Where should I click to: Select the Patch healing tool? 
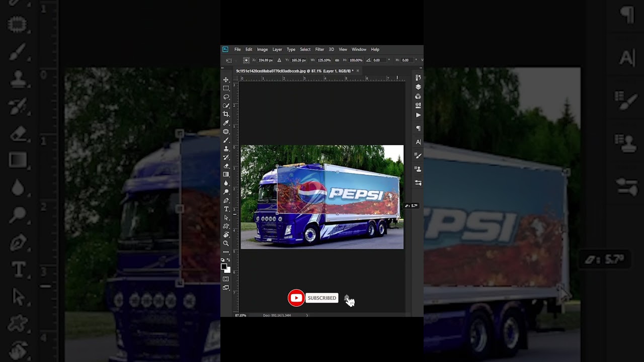pyautogui.click(x=226, y=131)
